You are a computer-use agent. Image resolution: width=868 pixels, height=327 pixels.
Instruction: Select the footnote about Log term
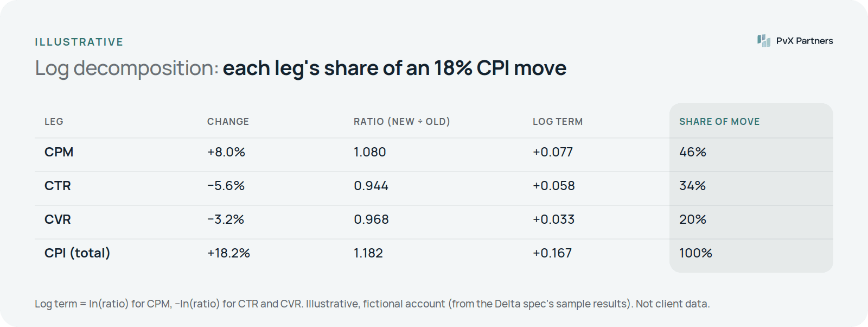click(x=372, y=304)
